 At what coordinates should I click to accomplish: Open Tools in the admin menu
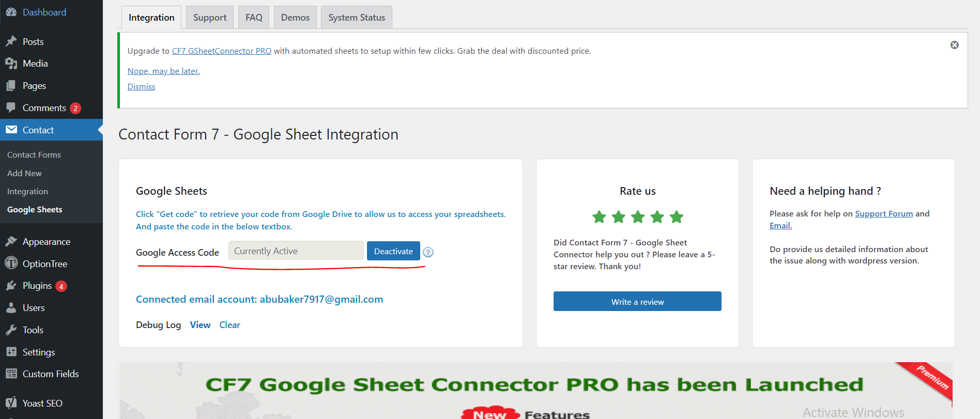point(33,330)
